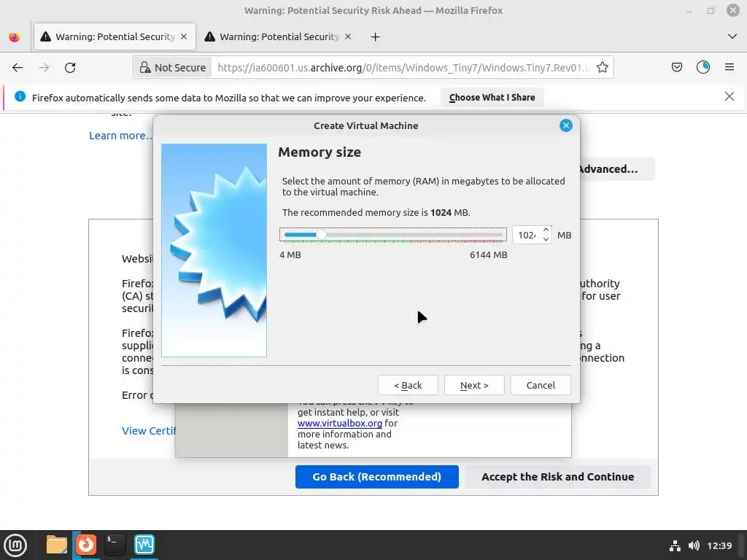Switch to first Warning: Potential Security tab
This screenshot has height=560, width=747.
pyautogui.click(x=115, y=36)
